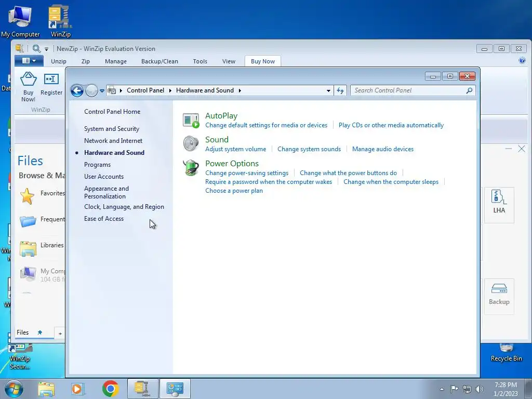This screenshot has width=532, height=399.
Task: Click the Register icon in WinZip ribbon
Action: click(51, 79)
